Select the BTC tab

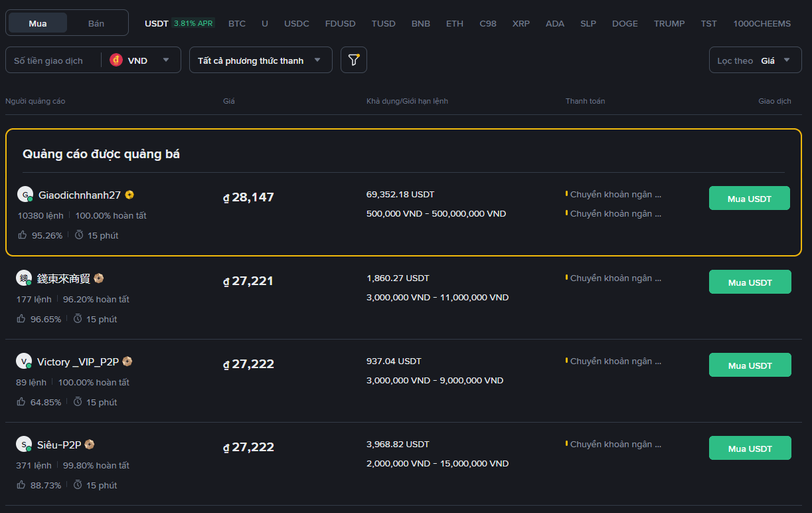click(237, 23)
